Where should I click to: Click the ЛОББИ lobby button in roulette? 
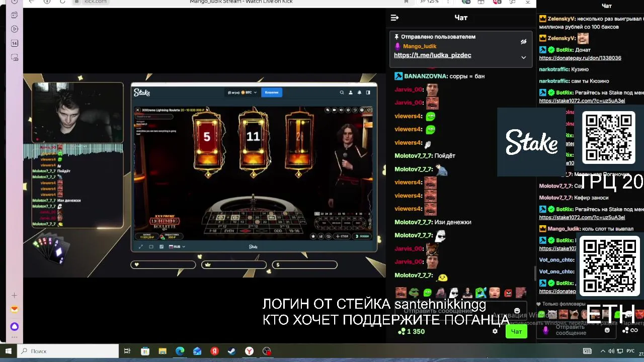click(x=362, y=236)
